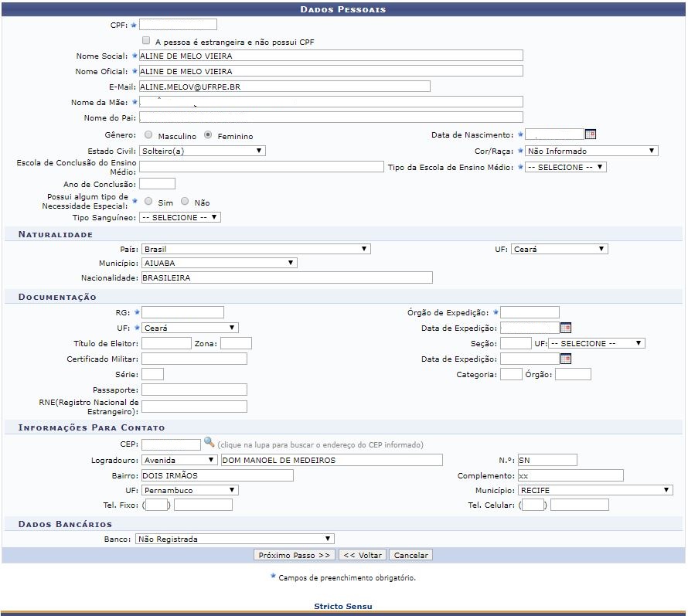
Task: Open Naturalidade UF dropdown showing Ceará
Action: (x=560, y=249)
